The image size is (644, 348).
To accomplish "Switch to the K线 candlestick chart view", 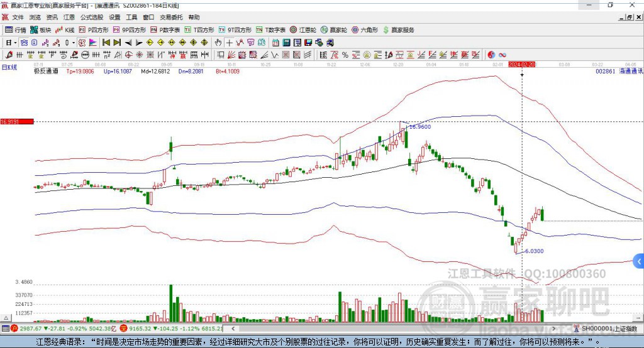I will coord(65,30).
